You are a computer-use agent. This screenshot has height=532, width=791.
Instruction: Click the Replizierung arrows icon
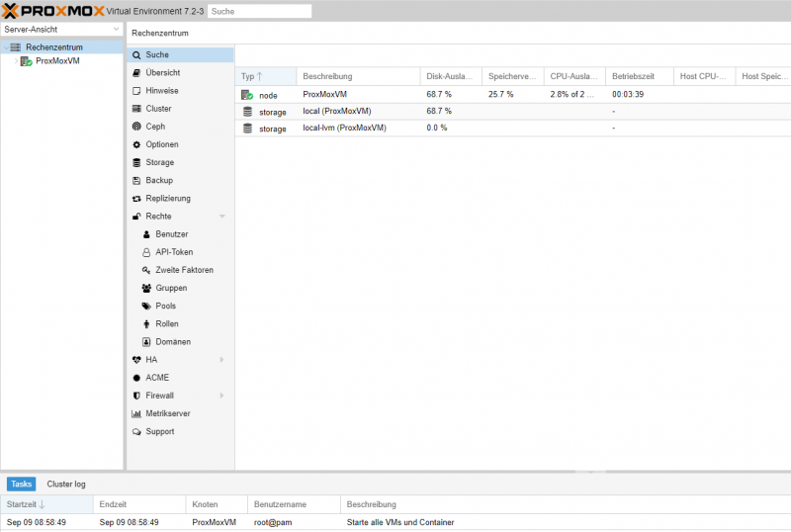tap(136, 199)
